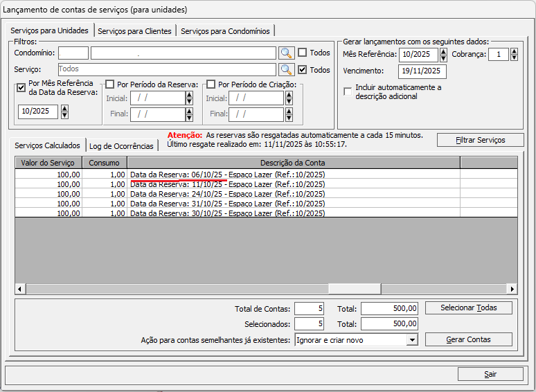Select row Data da Reserva: 11/10/25

(266, 184)
